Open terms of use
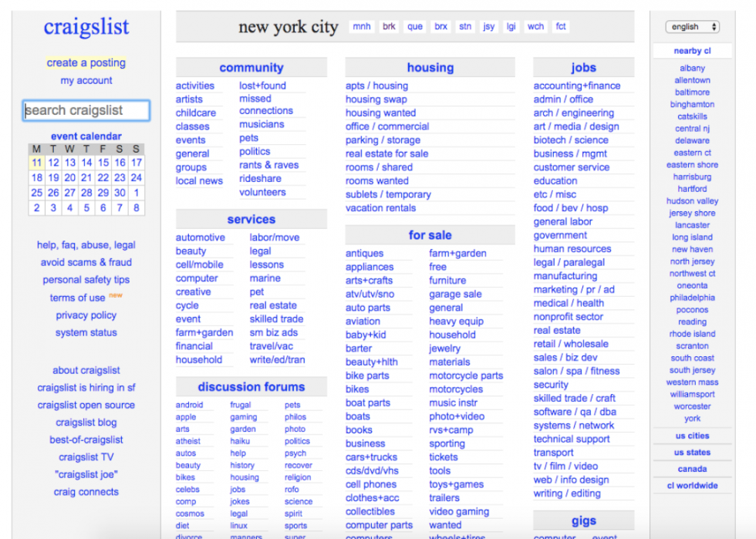The width and height of the screenshot is (756, 539). (77, 298)
